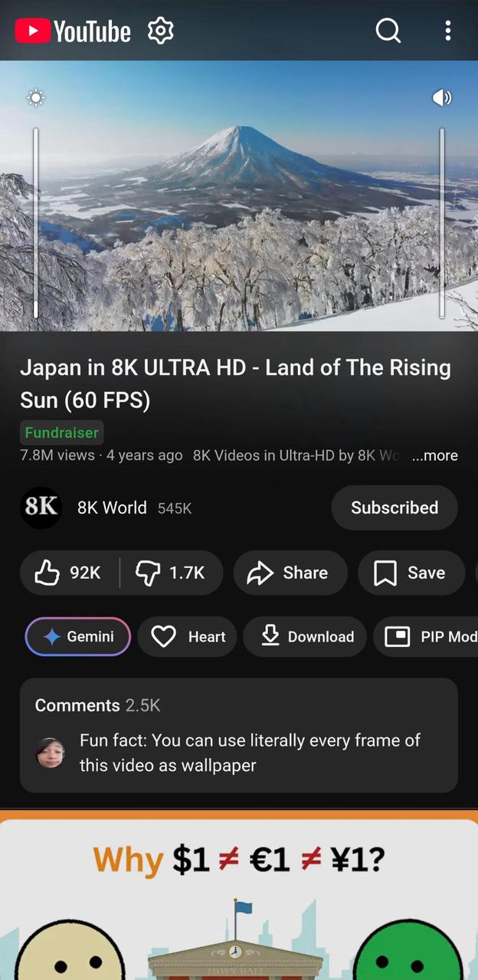Tap the commenter's profile avatar

pos(50,752)
